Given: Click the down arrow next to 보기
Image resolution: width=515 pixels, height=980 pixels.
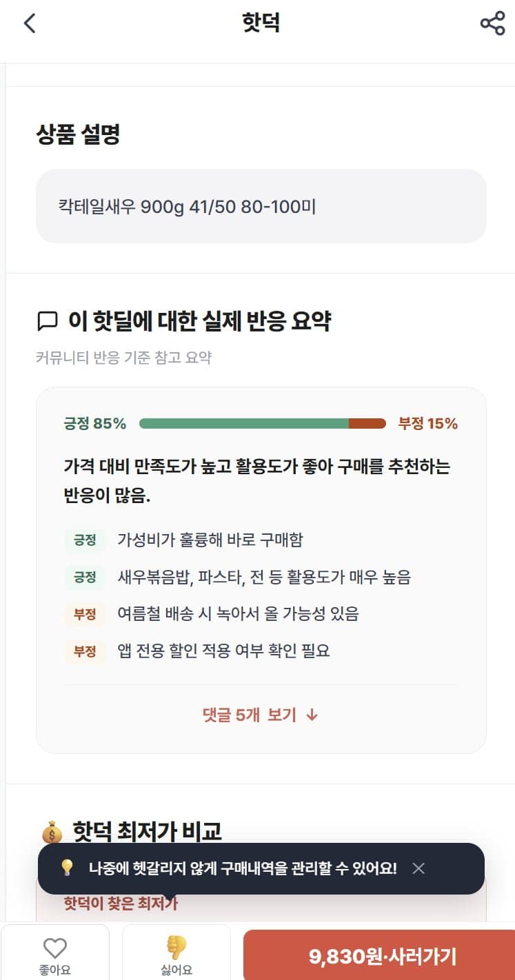Looking at the screenshot, I should (x=312, y=715).
